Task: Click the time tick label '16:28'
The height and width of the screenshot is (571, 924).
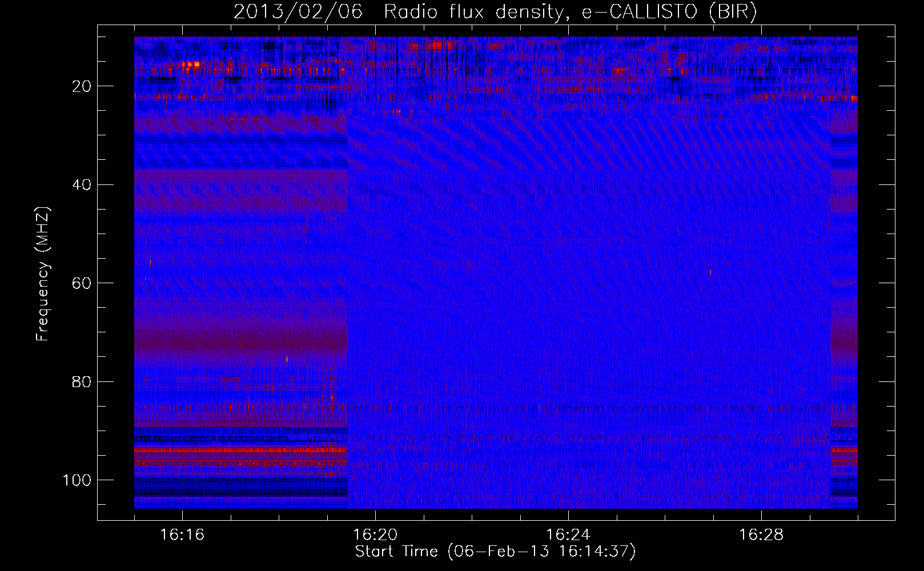Action: (761, 535)
